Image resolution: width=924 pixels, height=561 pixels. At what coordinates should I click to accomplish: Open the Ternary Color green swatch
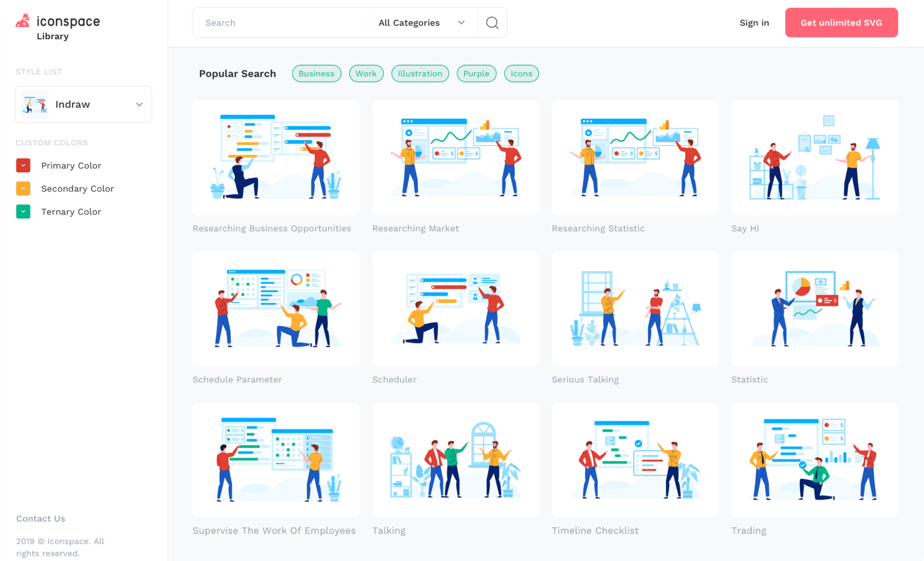point(23,212)
